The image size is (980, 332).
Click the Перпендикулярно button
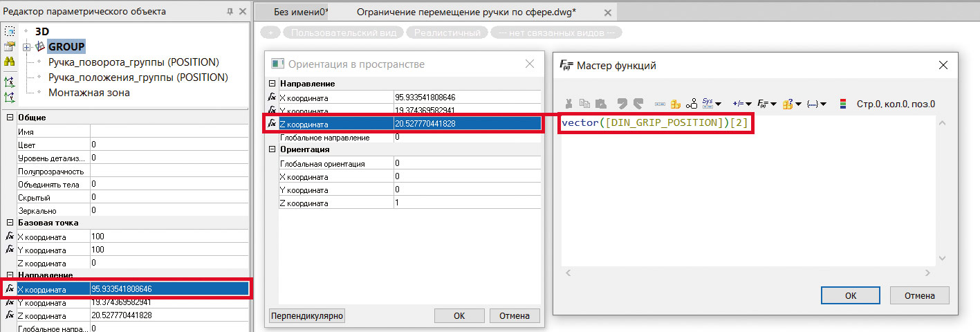[x=307, y=315]
